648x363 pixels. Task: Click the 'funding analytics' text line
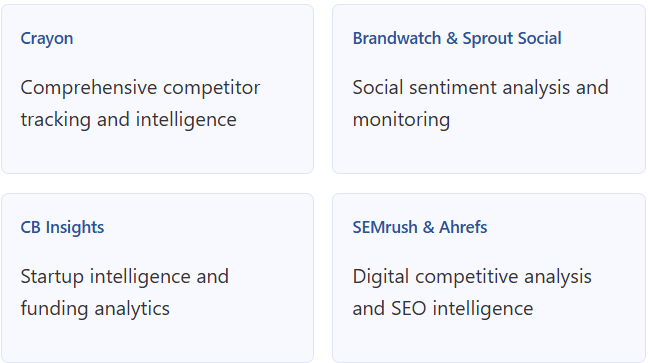[95, 309]
